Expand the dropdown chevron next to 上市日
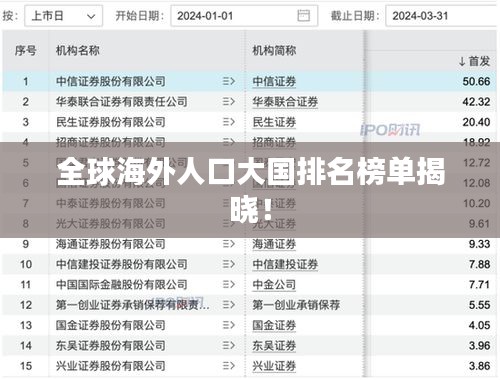 pyautogui.click(x=91, y=16)
